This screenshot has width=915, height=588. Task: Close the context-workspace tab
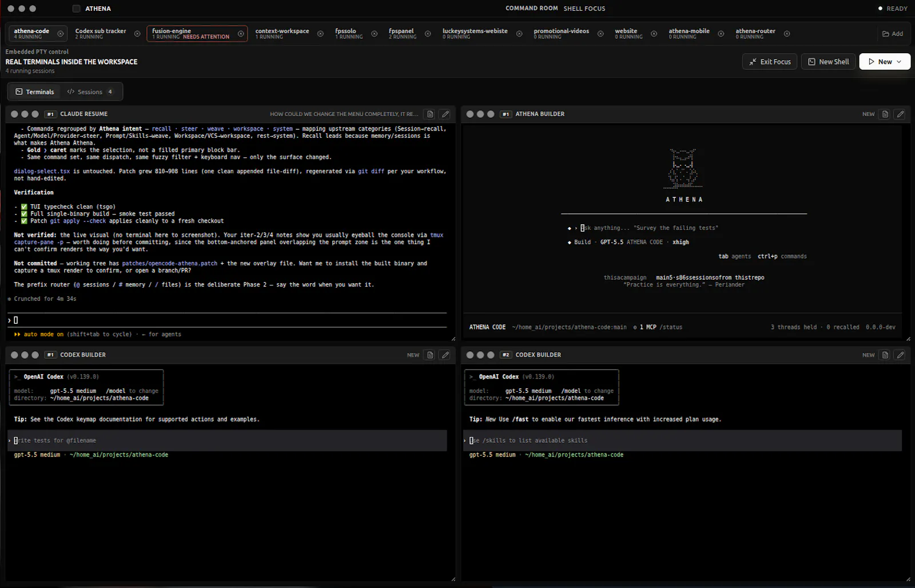point(320,34)
